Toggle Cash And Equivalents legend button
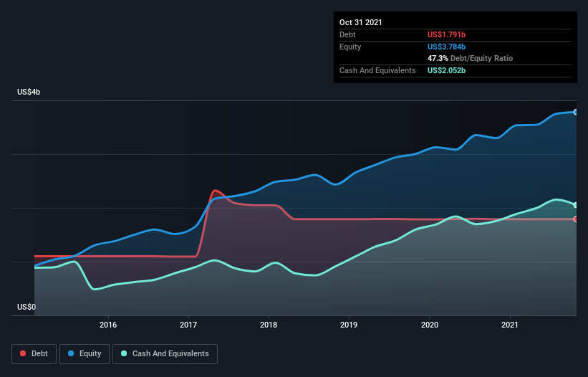The width and height of the screenshot is (588, 377). (x=165, y=354)
